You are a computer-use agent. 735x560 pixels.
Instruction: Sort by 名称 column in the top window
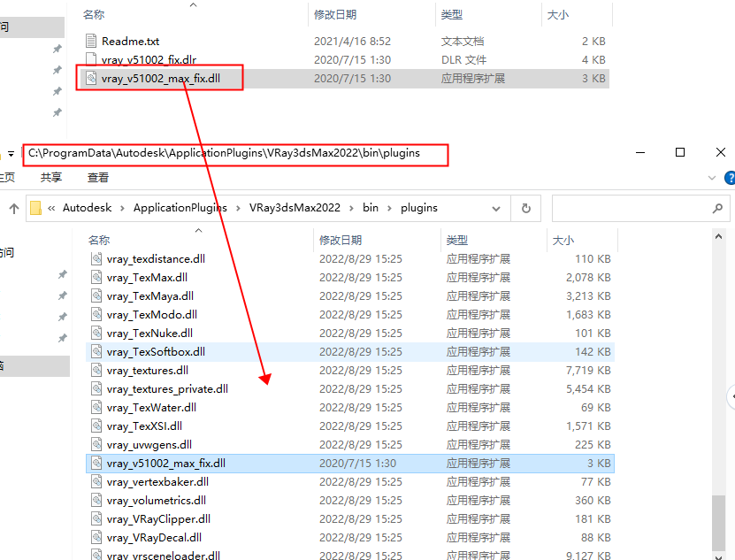click(94, 14)
